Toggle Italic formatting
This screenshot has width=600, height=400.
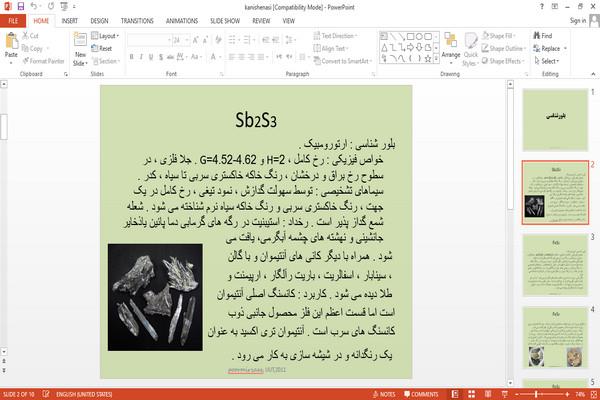point(141,57)
